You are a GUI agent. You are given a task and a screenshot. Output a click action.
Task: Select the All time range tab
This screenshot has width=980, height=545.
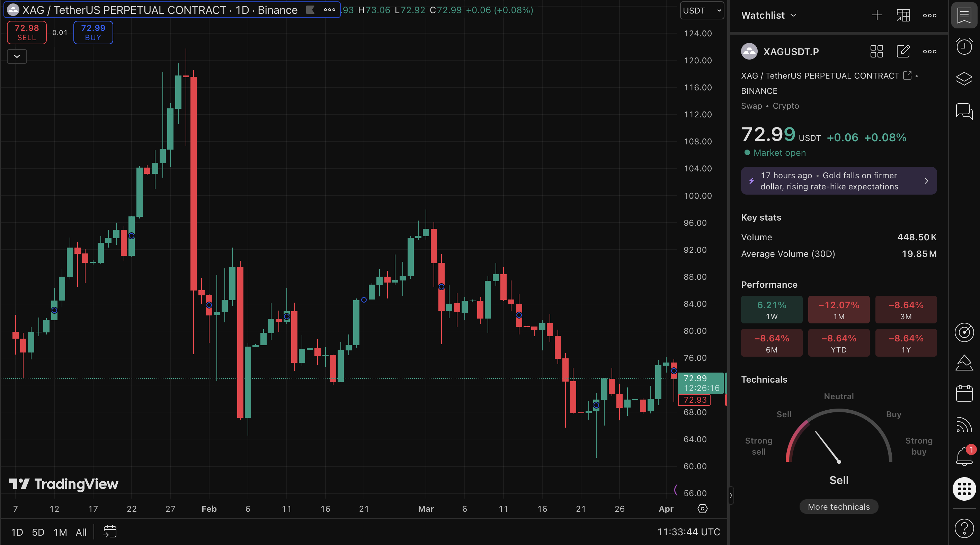(x=81, y=532)
